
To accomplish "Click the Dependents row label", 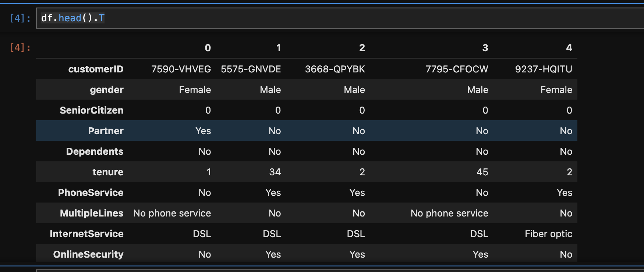I will [x=95, y=151].
